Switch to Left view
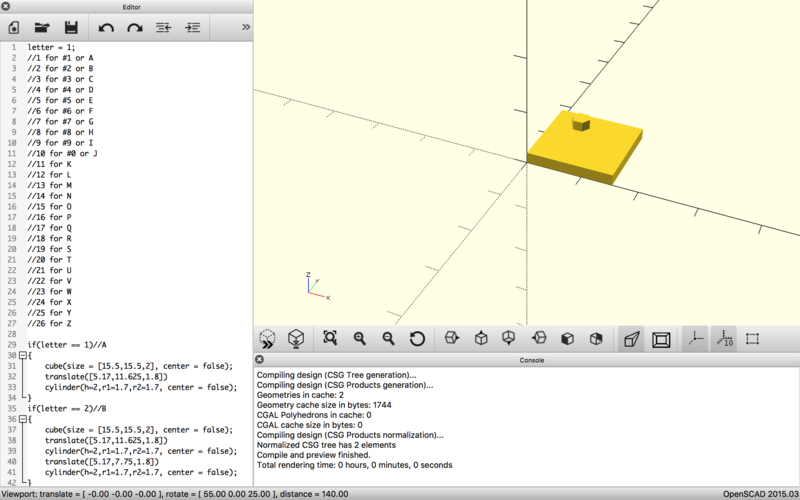 pos(539,338)
